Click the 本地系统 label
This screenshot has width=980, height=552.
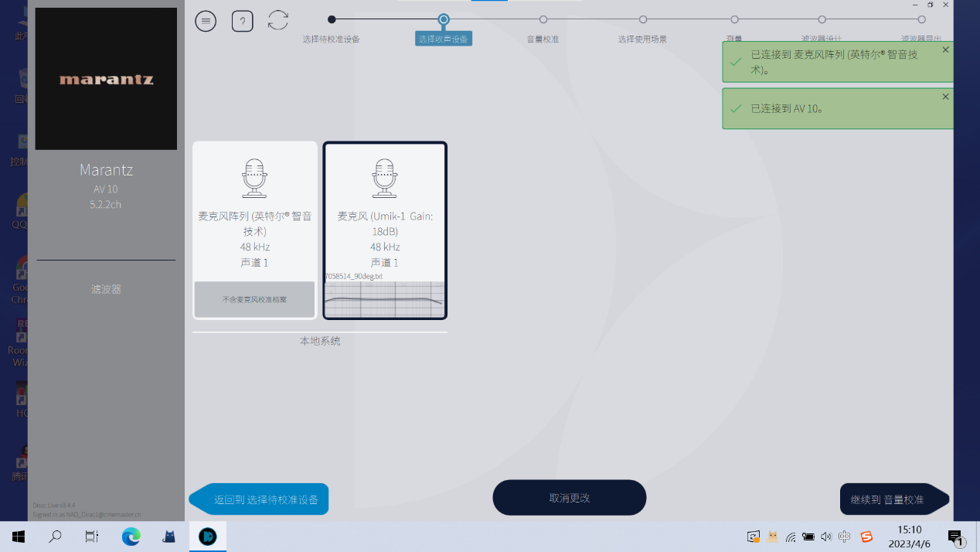click(x=320, y=341)
